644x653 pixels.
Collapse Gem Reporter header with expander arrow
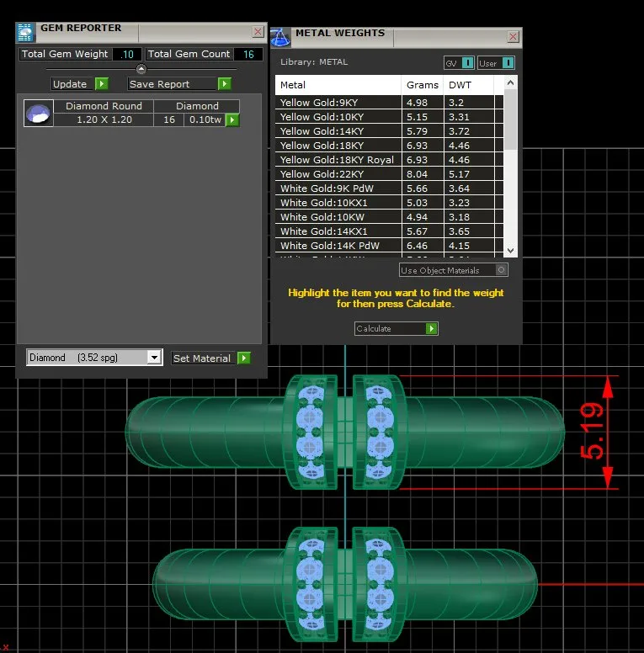pos(141,69)
